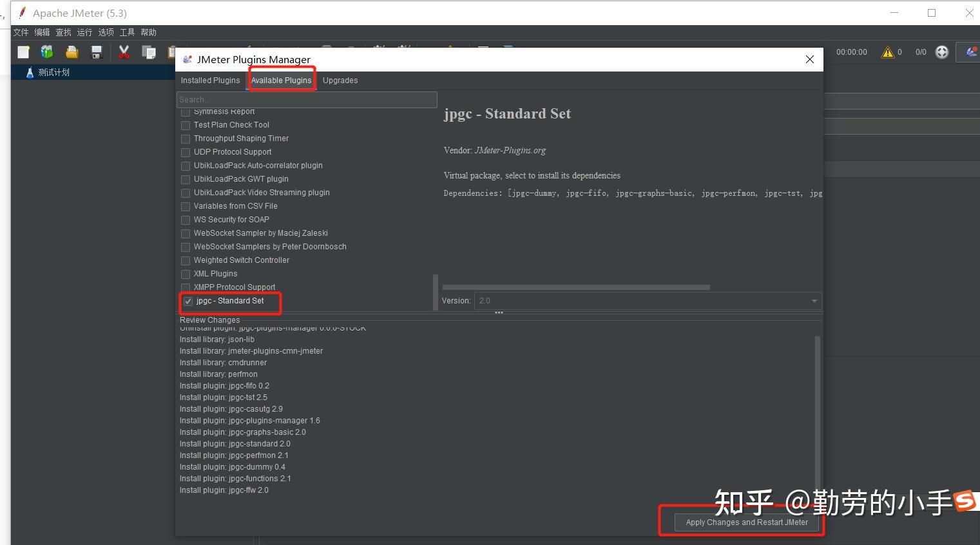Check the Variables from CSV File box

click(x=186, y=206)
